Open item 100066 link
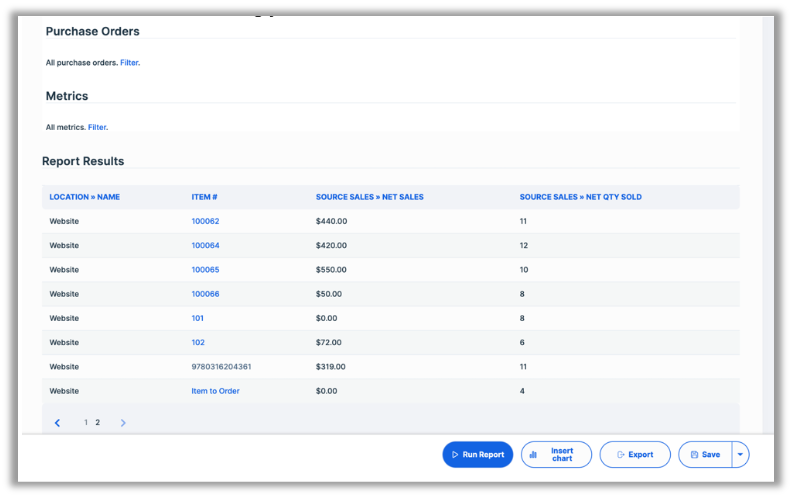The height and width of the screenshot is (498, 792). [205, 294]
